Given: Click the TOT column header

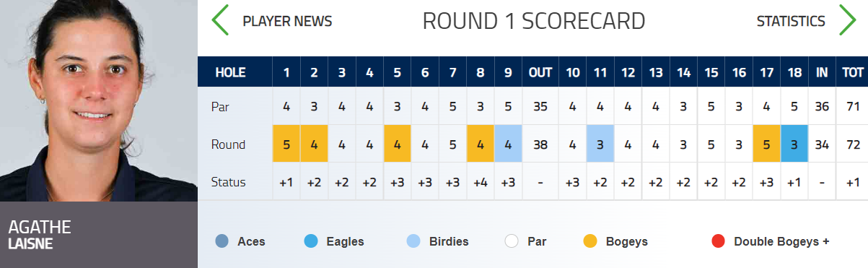Looking at the screenshot, I should 852,72.
